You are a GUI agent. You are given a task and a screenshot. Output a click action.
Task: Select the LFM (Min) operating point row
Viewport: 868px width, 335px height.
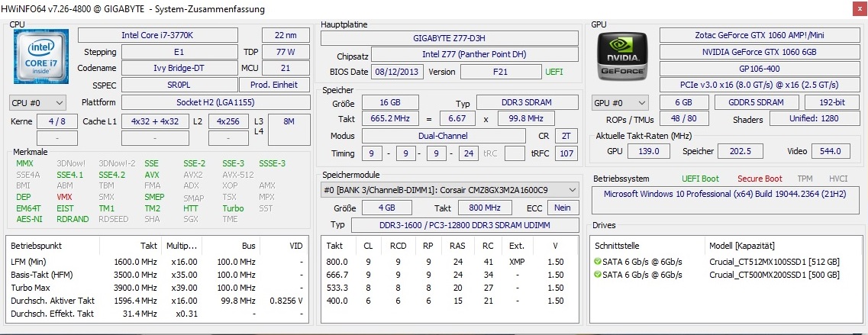(x=157, y=262)
